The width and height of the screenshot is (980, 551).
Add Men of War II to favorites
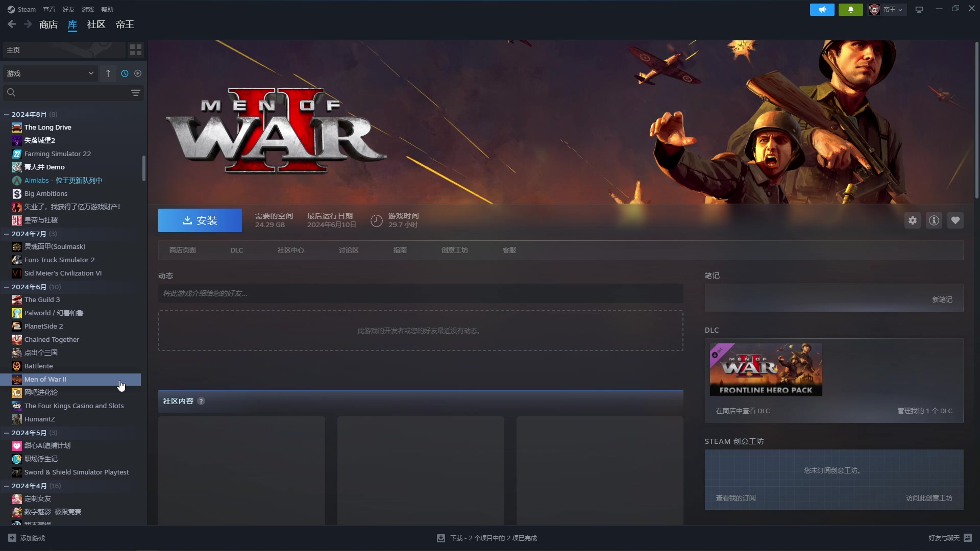point(955,220)
